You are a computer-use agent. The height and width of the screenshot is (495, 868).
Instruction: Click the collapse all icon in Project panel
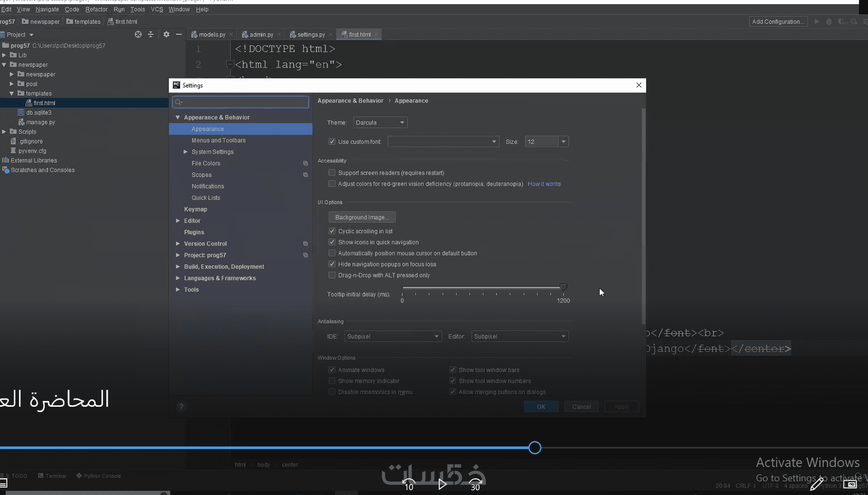pos(151,34)
